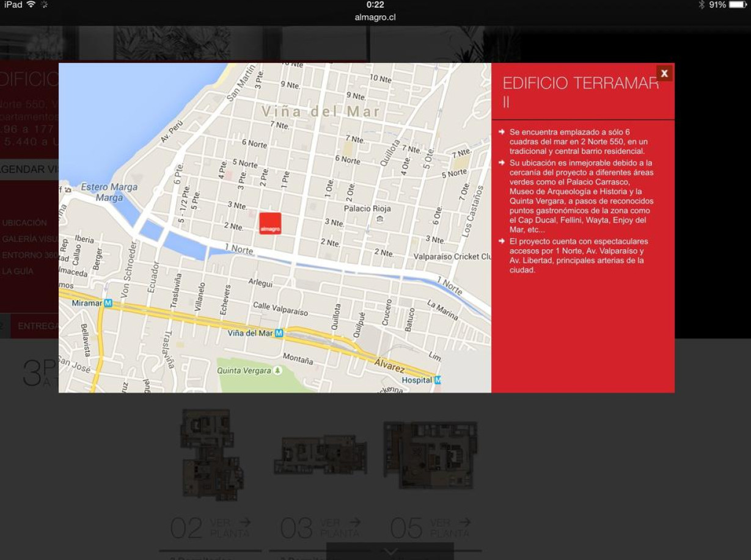Tap the red almagro marker on the map
Image resolution: width=751 pixels, height=560 pixels.
pos(270,224)
